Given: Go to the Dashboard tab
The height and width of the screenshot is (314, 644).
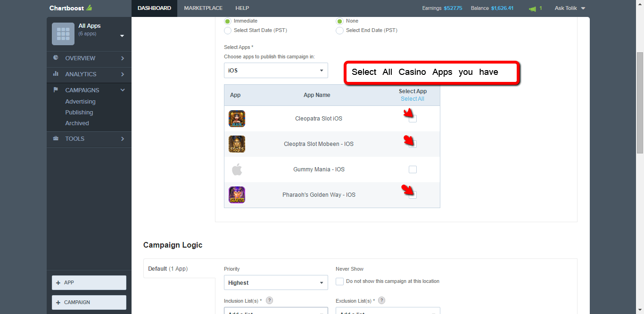Looking at the screenshot, I should pyautogui.click(x=154, y=8).
